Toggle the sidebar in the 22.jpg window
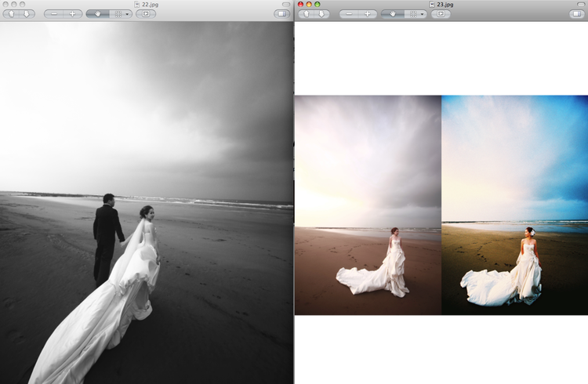Screen dimensions: 588x384 (x=282, y=14)
